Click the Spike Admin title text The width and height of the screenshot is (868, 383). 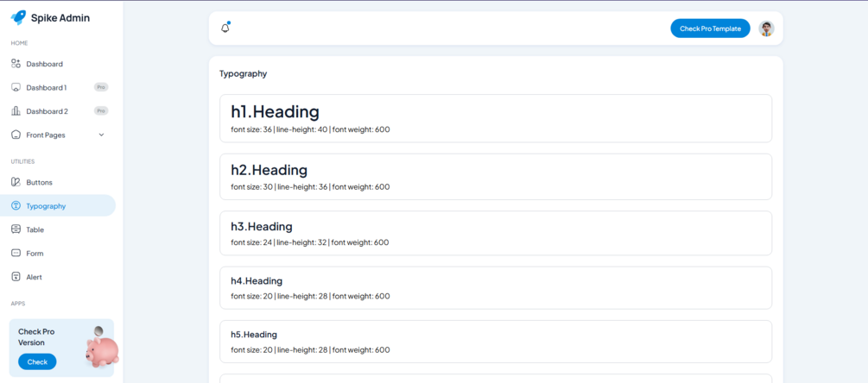click(x=60, y=18)
